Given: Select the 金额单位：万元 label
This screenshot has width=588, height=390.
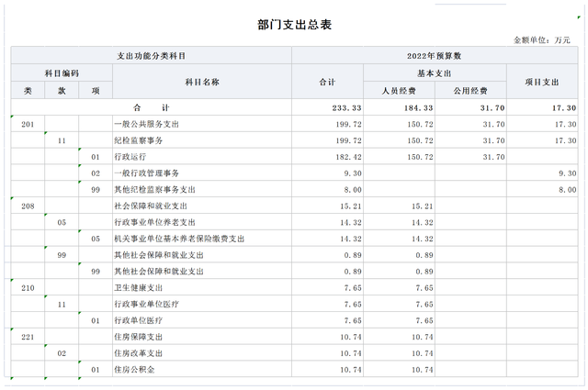Looking at the screenshot, I should point(543,41).
